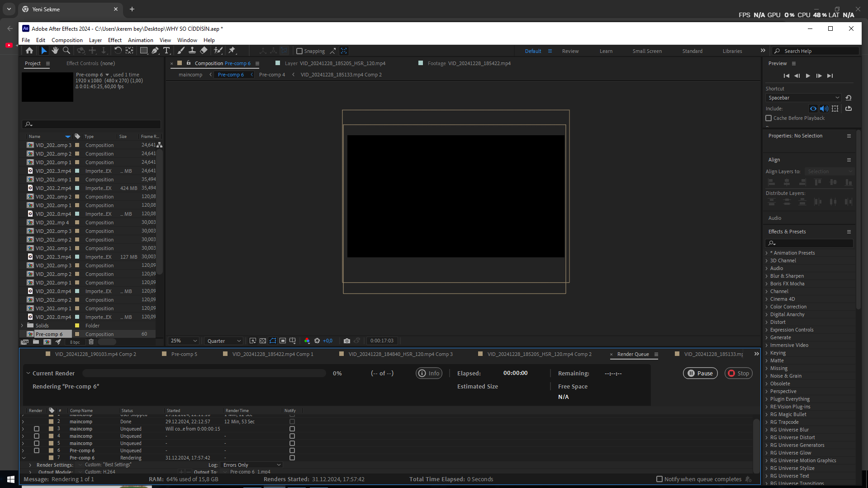Select the Pen tool
The height and width of the screenshot is (488, 868).
point(155,51)
